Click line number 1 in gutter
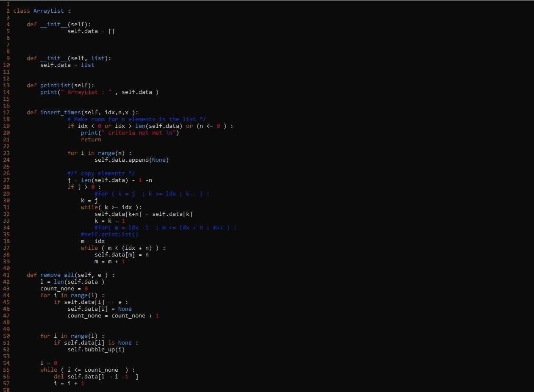Image resolution: width=534 pixels, height=392 pixels. coord(8,4)
